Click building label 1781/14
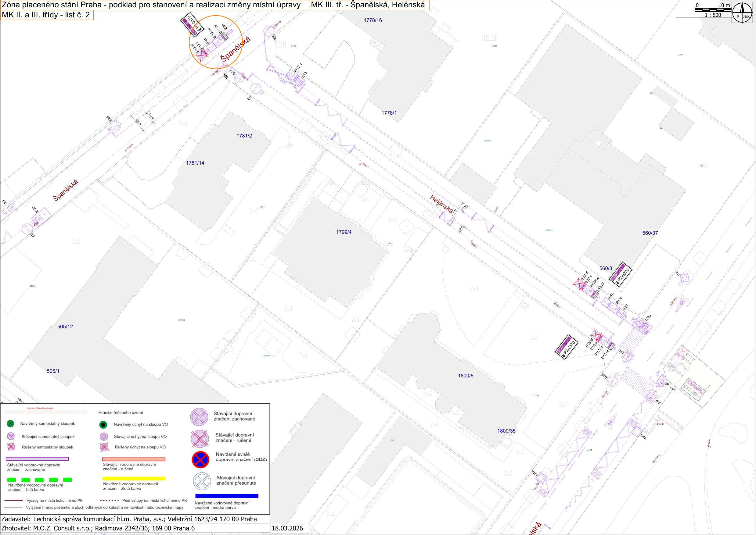 195,163
